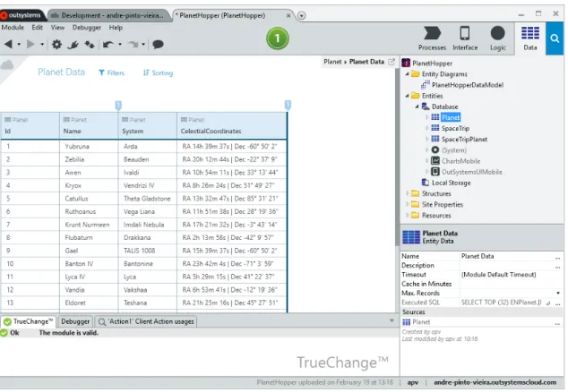Open the Filters option

coord(112,73)
